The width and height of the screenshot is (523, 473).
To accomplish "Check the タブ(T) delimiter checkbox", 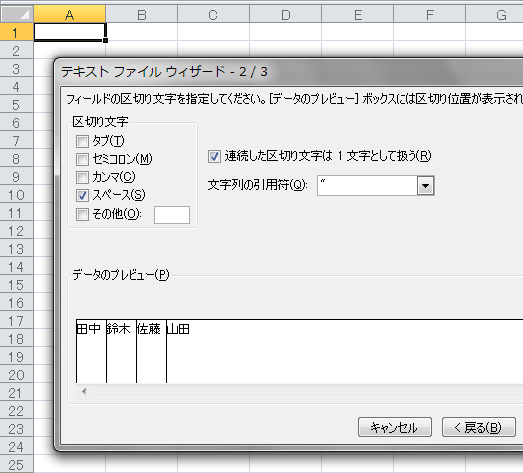I will point(82,141).
